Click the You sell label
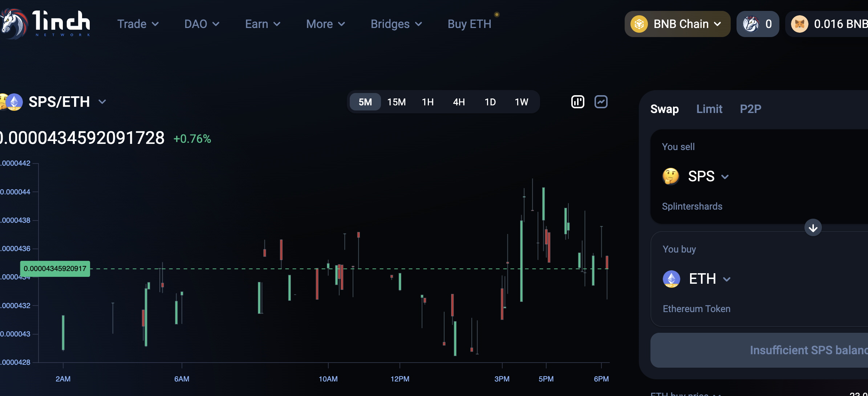Viewport: 868px width, 396px height. (678, 147)
